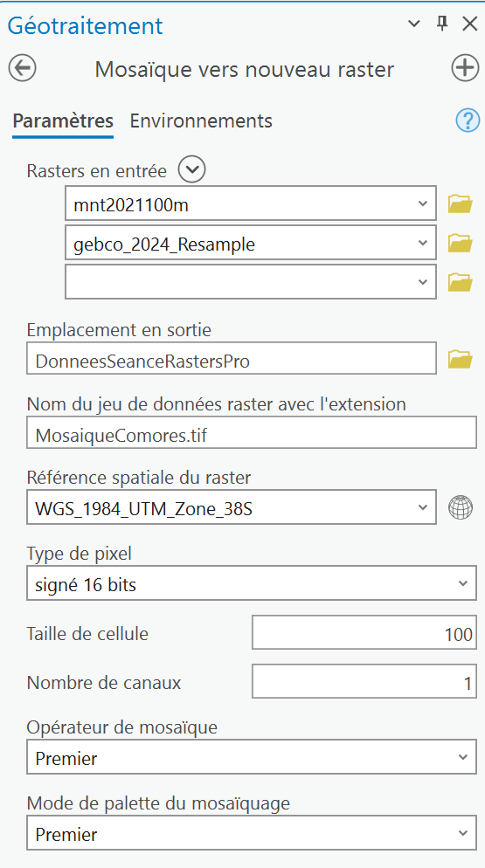Open mnt2021100m input dropdown
Image resolution: width=485 pixels, height=868 pixels.
[423, 203]
